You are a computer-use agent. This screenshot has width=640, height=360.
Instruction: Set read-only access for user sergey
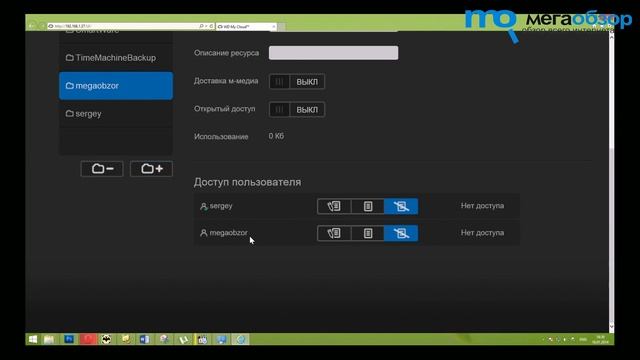coord(368,206)
